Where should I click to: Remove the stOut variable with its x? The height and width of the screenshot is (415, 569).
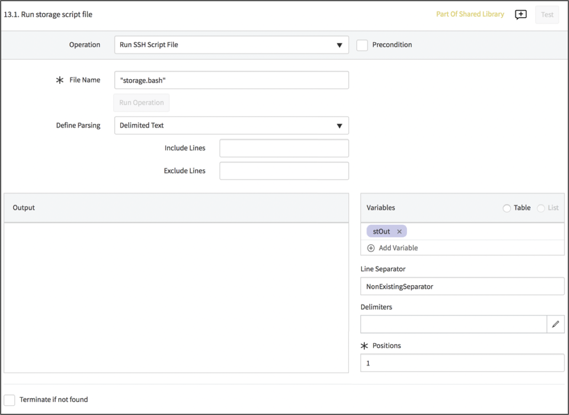click(x=399, y=231)
